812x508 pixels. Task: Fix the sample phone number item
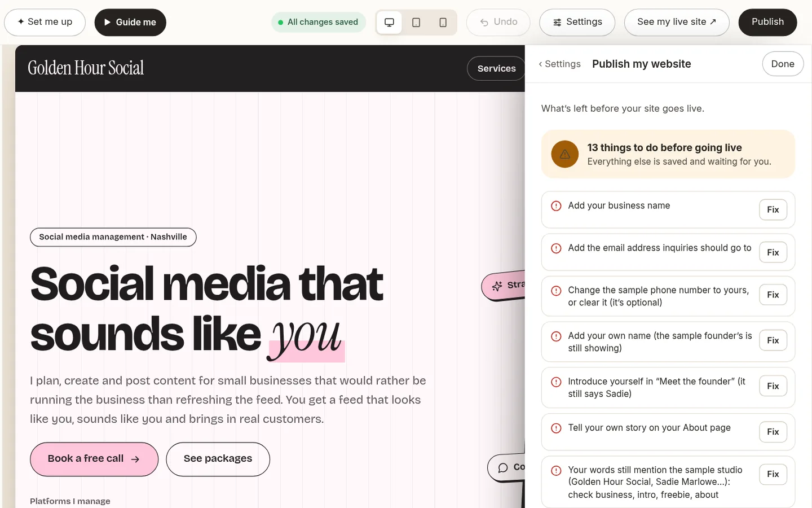[x=773, y=295]
